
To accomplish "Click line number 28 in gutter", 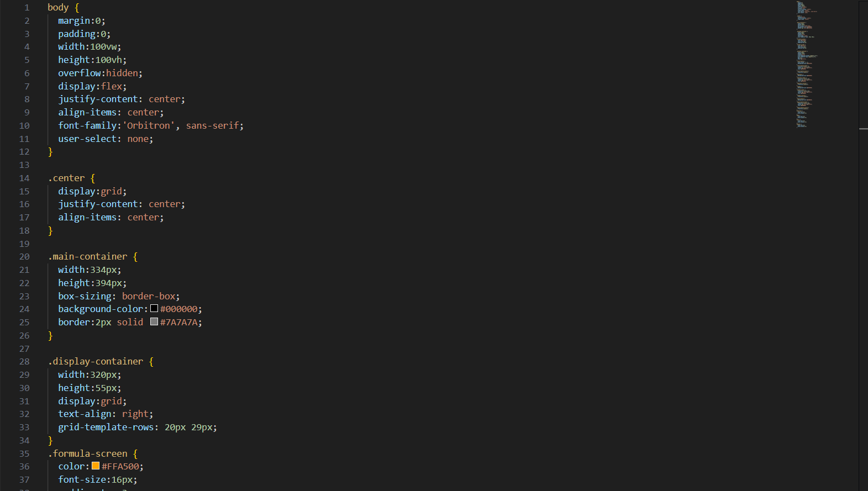I will point(24,361).
